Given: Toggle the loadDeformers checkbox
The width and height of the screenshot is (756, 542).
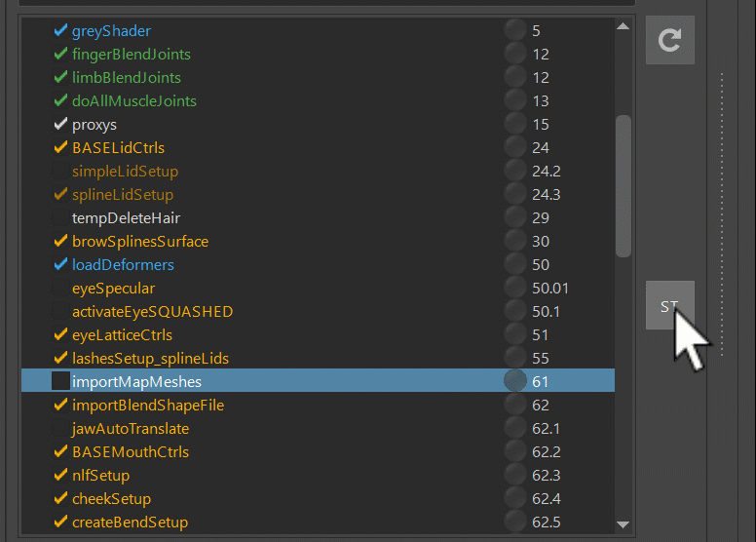Looking at the screenshot, I should [x=60, y=265].
